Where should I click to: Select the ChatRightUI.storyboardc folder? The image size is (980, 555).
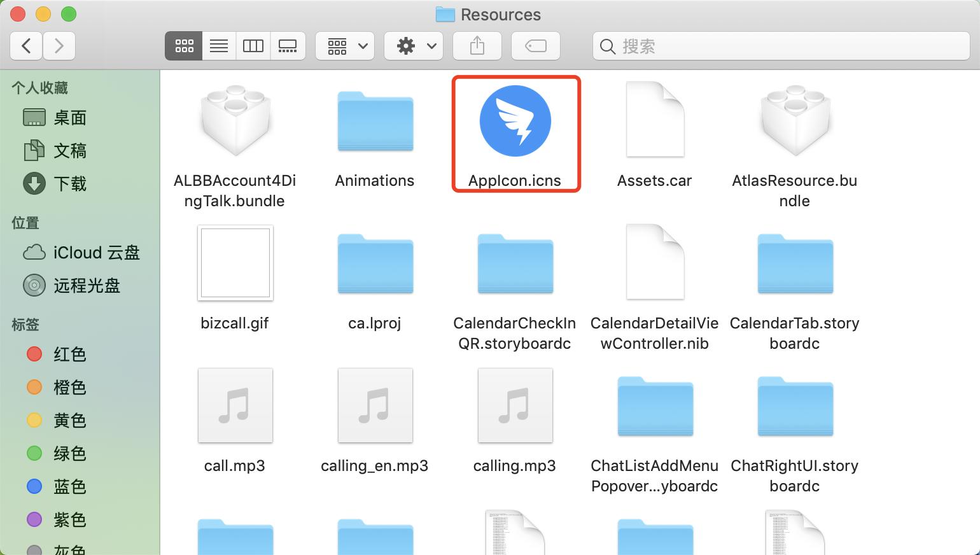[x=795, y=406]
